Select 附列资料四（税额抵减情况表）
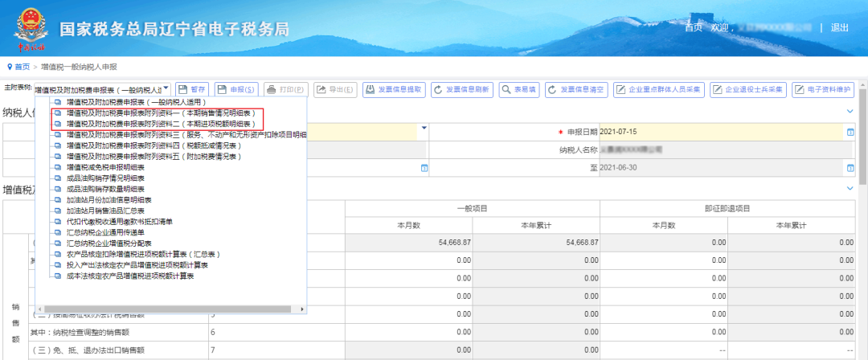Screen dimensions: 868x360 (154, 145)
